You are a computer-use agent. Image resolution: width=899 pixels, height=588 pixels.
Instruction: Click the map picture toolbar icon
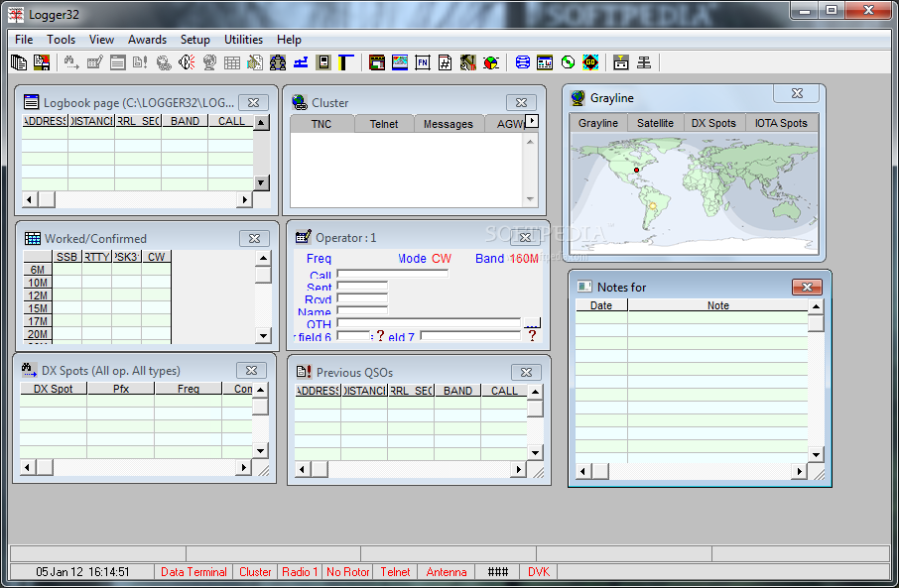pyautogui.click(x=400, y=62)
